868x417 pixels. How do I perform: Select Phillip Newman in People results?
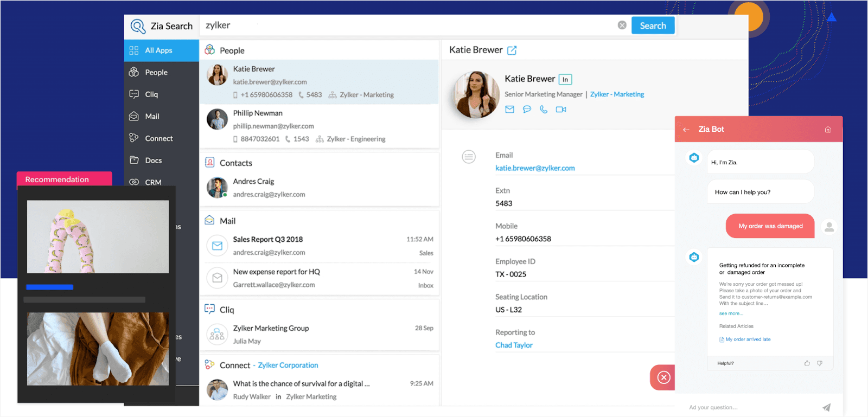pyautogui.click(x=319, y=126)
